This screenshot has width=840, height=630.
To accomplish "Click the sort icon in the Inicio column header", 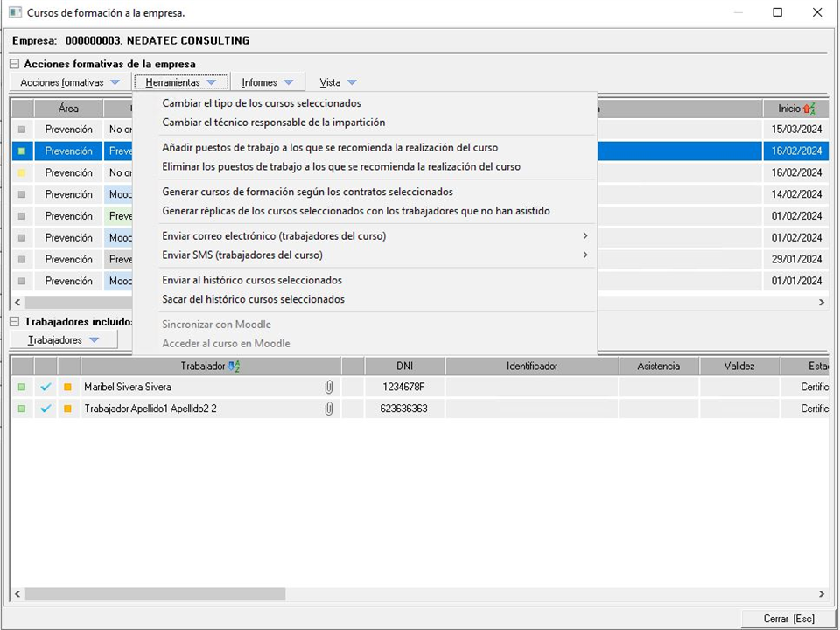I will click(x=808, y=108).
